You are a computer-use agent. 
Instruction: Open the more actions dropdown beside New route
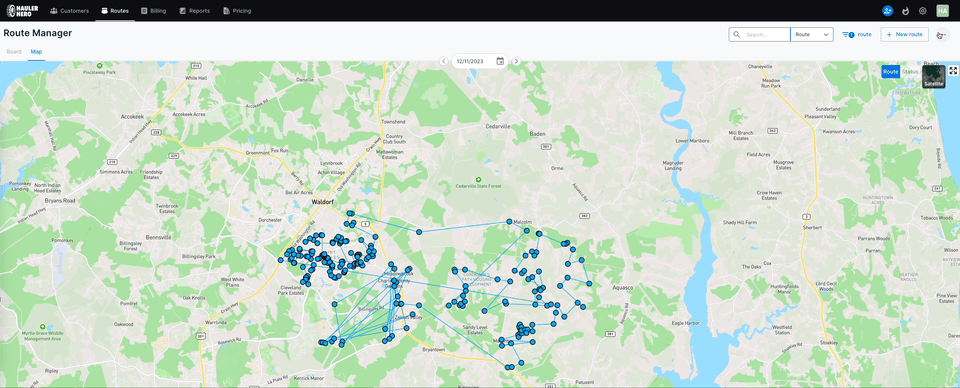(942, 35)
